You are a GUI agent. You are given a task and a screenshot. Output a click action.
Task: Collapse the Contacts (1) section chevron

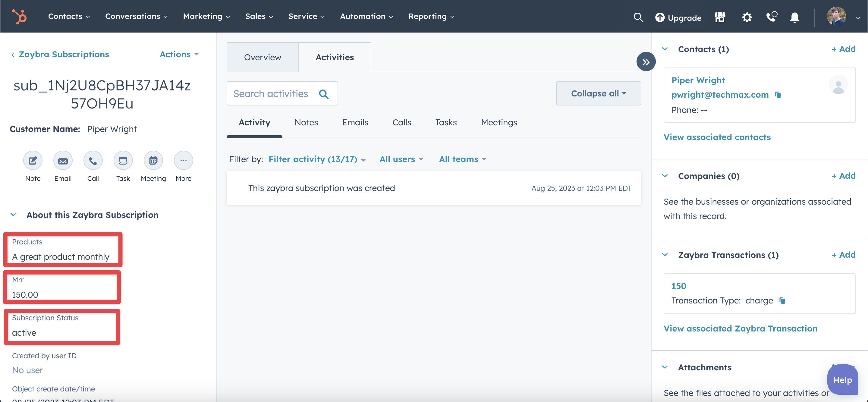(665, 49)
